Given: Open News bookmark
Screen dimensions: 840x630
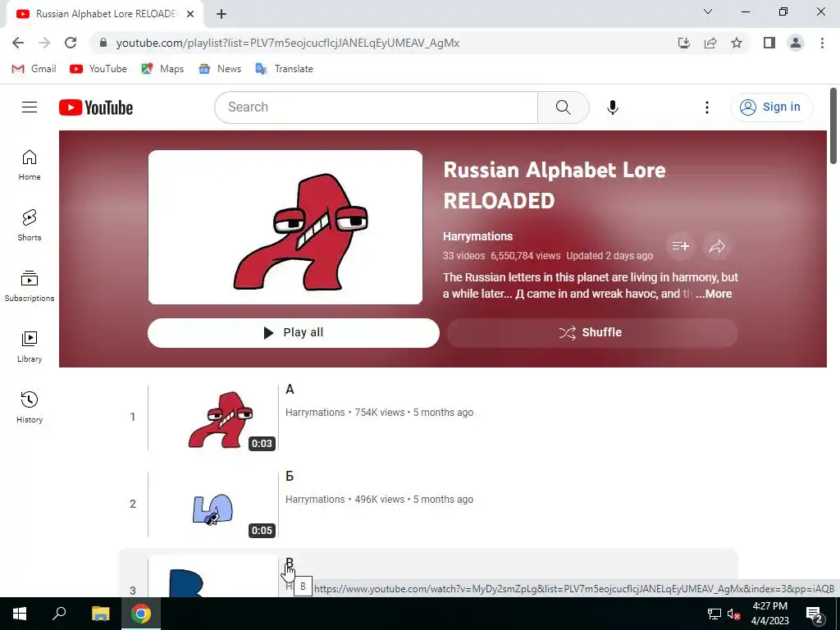Looking at the screenshot, I should click(220, 69).
